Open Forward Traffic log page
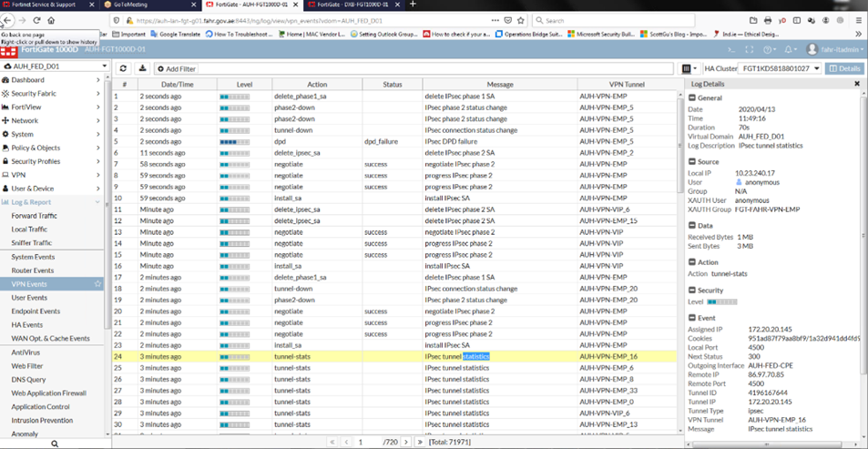868x449 pixels. click(x=35, y=216)
